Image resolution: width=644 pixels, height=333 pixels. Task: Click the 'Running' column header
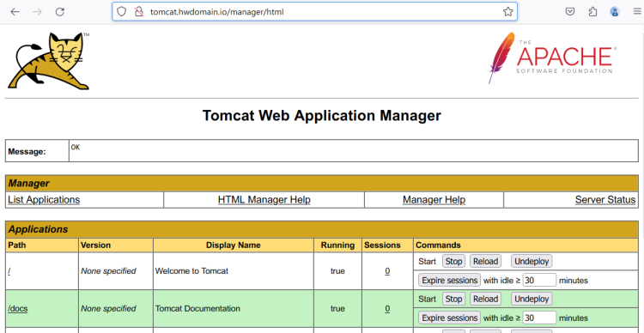click(337, 245)
